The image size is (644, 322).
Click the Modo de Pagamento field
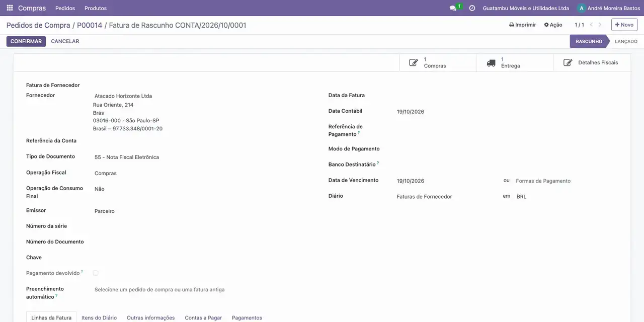pos(507,149)
